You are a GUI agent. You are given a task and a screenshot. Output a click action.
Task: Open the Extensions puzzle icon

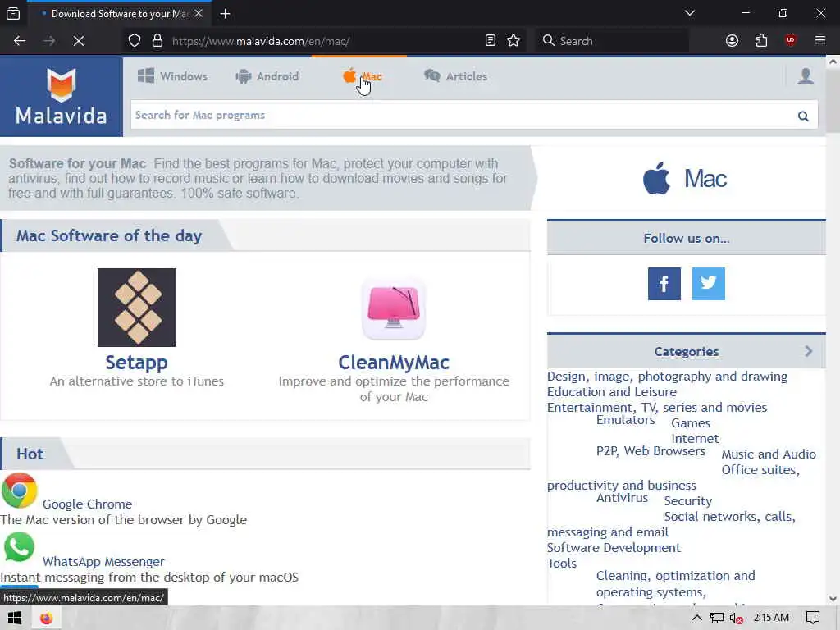(x=761, y=41)
